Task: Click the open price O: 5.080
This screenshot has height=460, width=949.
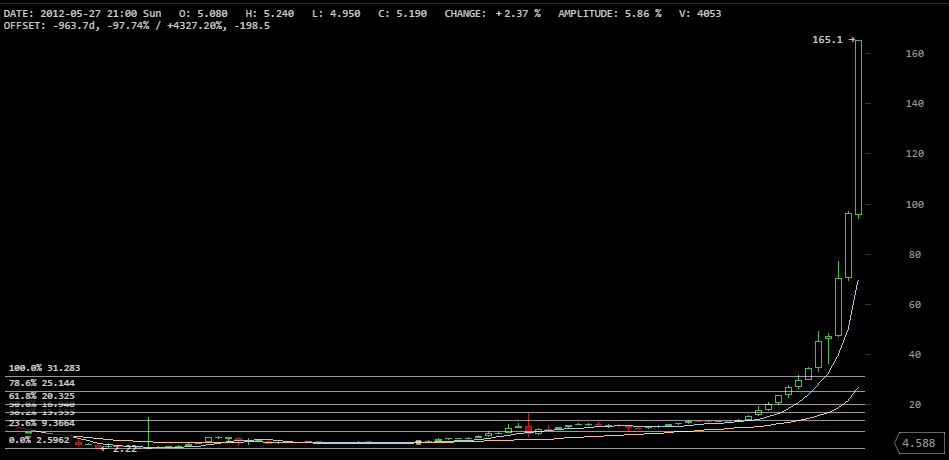Action: (x=203, y=13)
